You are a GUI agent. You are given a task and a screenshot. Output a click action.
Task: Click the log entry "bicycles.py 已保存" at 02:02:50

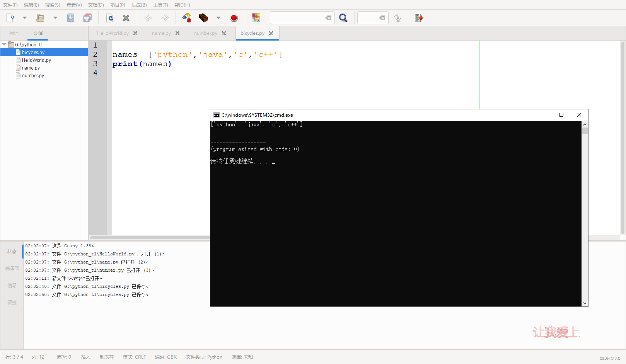(87, 294)
